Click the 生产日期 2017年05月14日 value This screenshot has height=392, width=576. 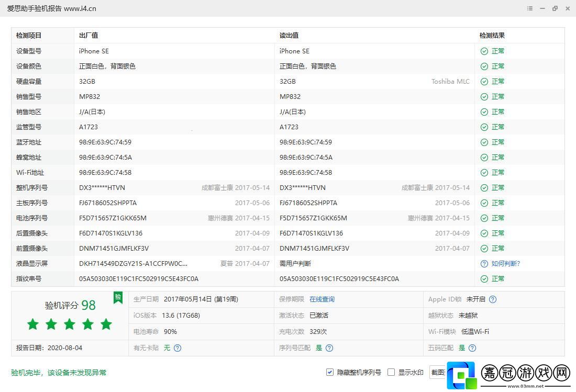[201, 299]
